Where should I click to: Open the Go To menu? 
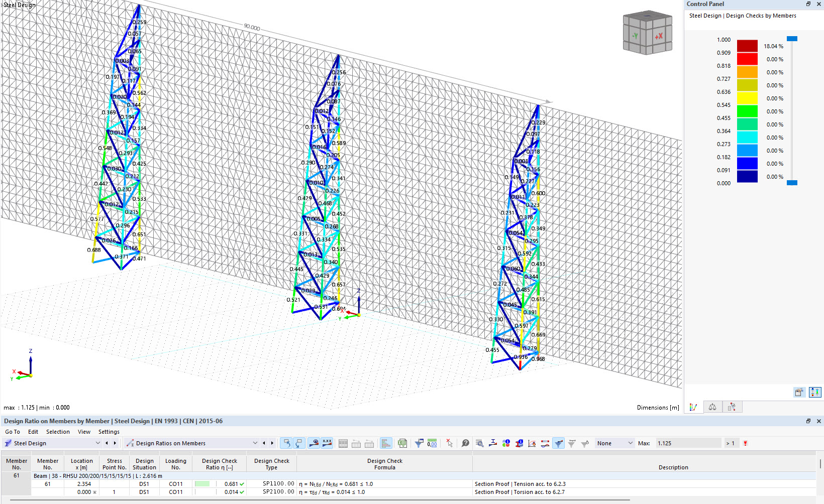click(12, 431)
